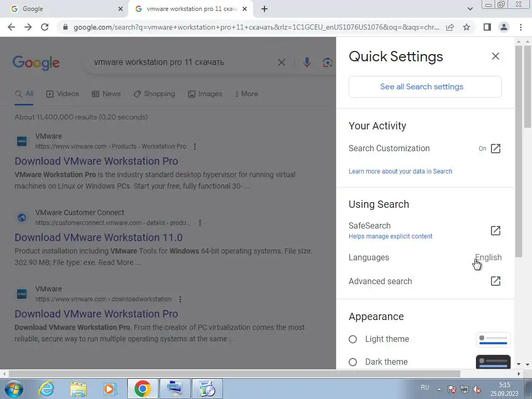Select the Light theme radio button

click(353, 339)
